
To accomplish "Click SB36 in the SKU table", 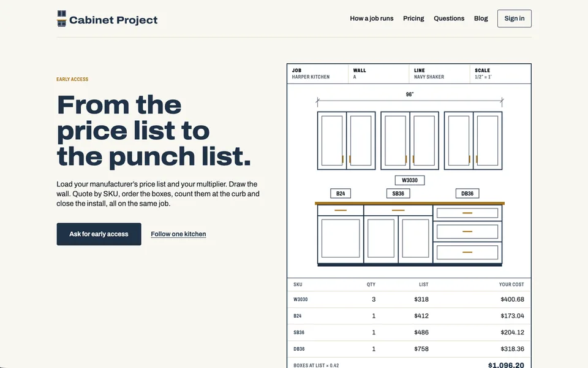I will pyautogui.click(x=299, y=332).
